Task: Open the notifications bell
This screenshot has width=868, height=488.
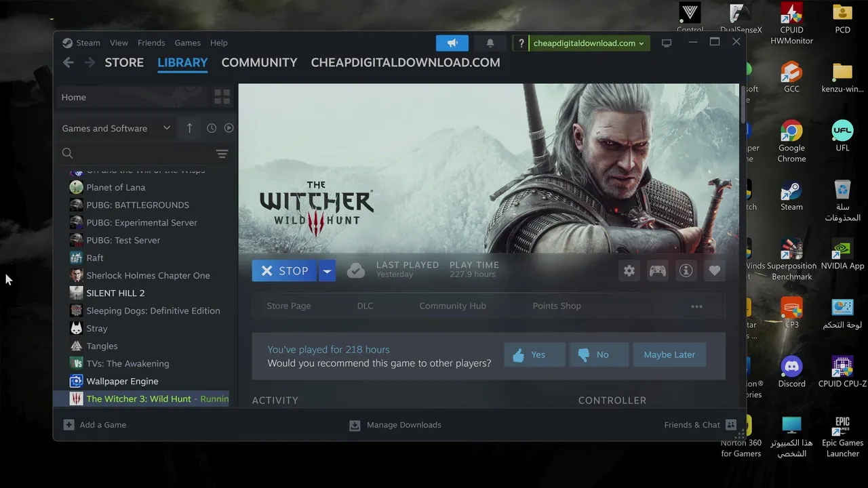Action: coord(490,43)
